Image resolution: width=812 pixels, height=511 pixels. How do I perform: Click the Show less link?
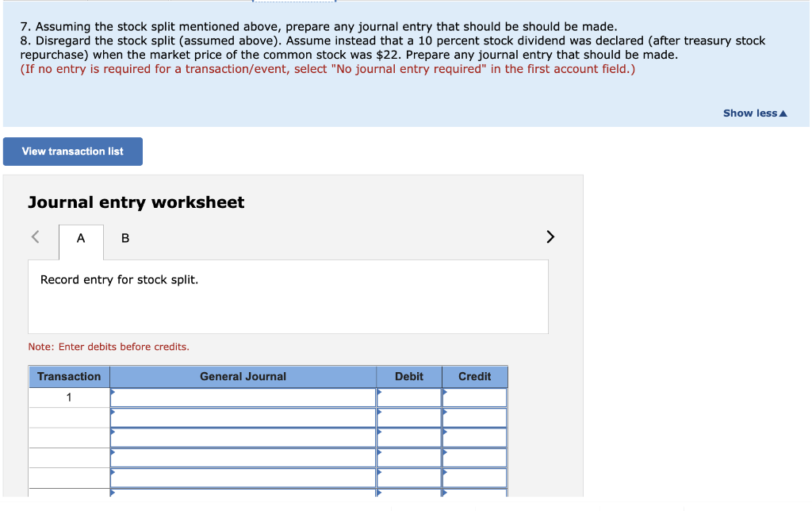coord(749,113)
